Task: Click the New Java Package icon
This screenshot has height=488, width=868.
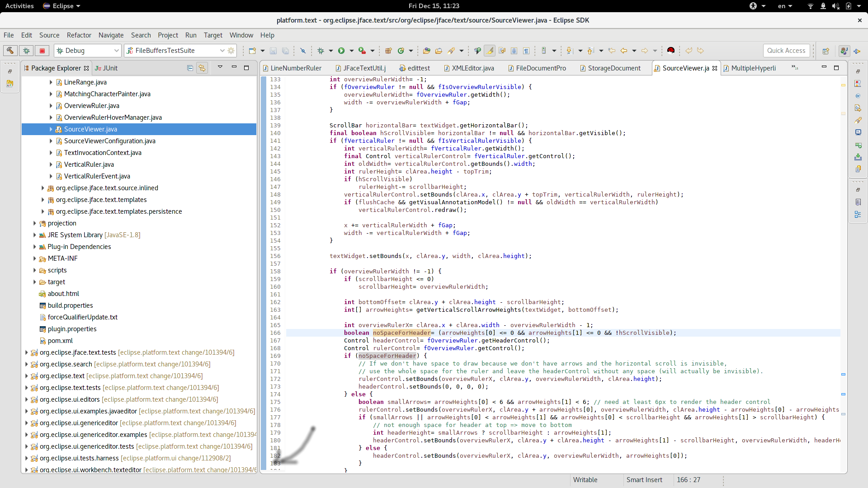Action: tap(388, 51)
